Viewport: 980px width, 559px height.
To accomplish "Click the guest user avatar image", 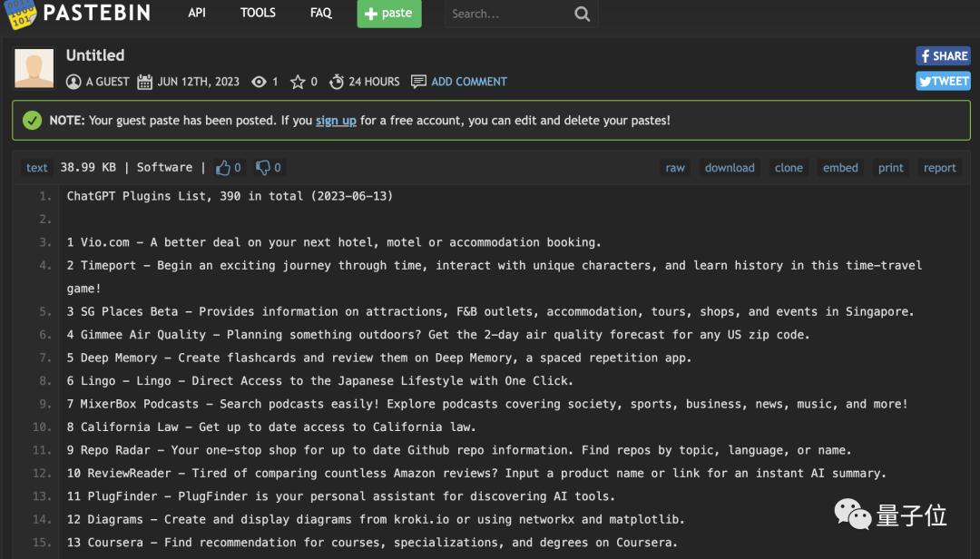I will point(34,69).
